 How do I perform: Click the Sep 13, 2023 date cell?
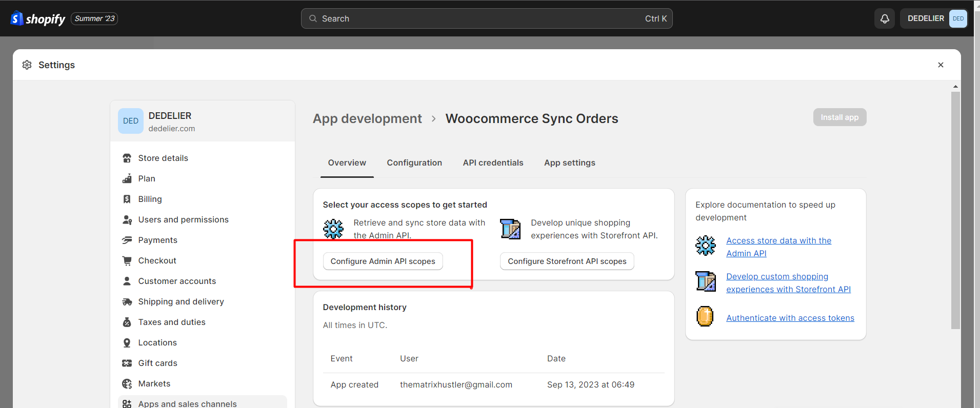click(x=591, y=384)
